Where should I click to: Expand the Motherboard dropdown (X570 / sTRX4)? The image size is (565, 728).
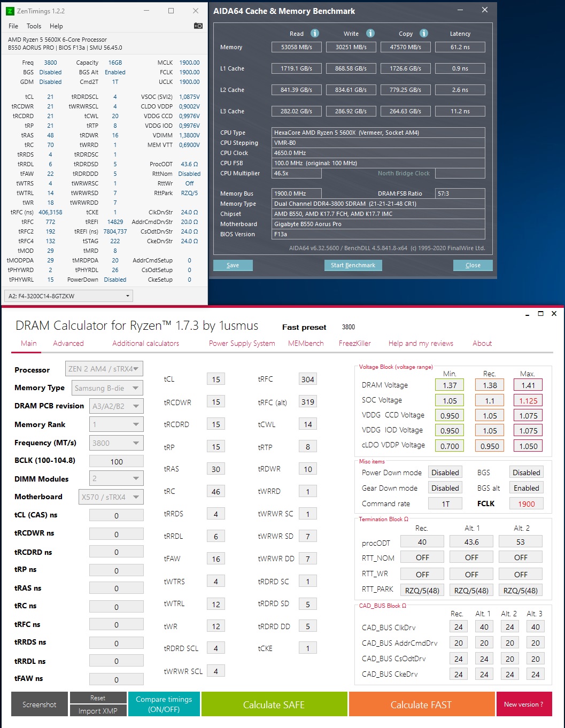111,497
